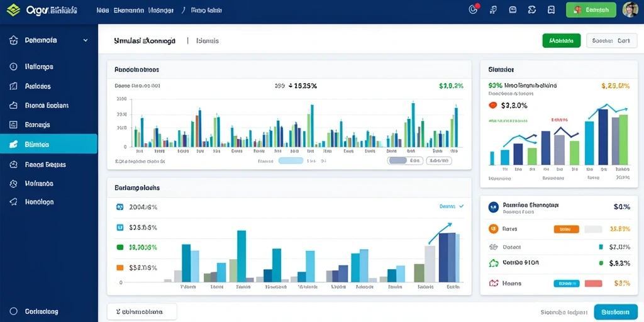Click the red chart icon in the right list

[493, 283]
